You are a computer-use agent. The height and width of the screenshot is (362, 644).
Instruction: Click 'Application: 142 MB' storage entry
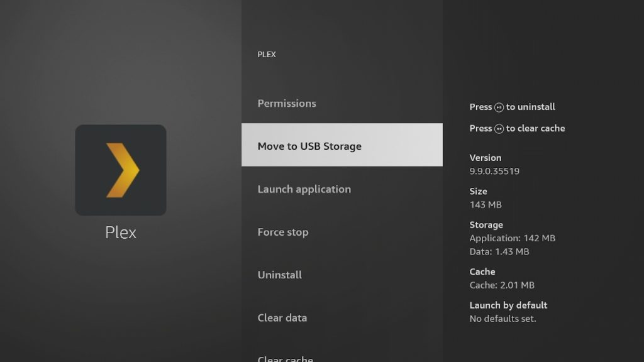click(x=512, y=238)
